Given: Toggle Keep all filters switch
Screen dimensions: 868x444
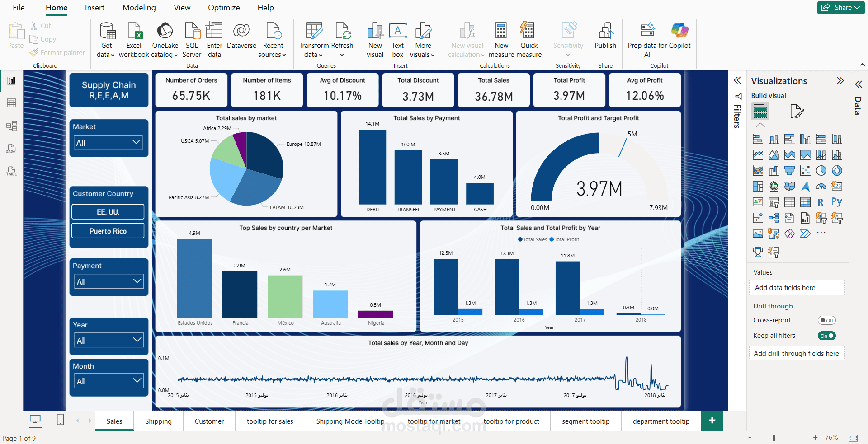Looking at the screenshot, I should 827,336.
